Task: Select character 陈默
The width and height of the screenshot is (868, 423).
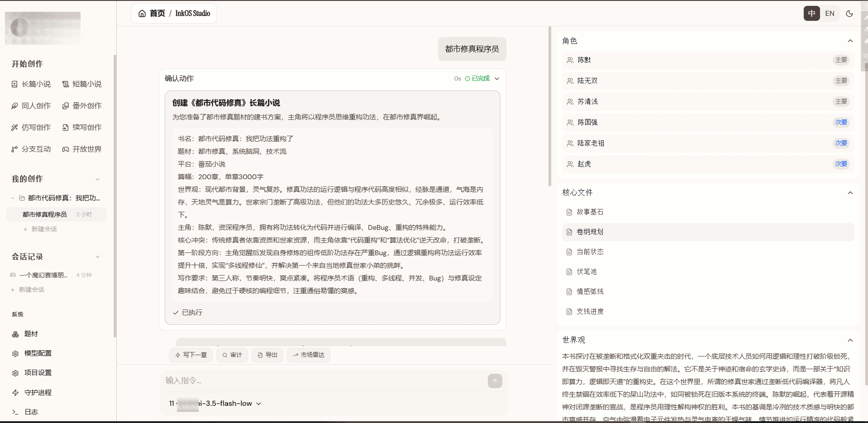Action: click(x=708, y=60)
